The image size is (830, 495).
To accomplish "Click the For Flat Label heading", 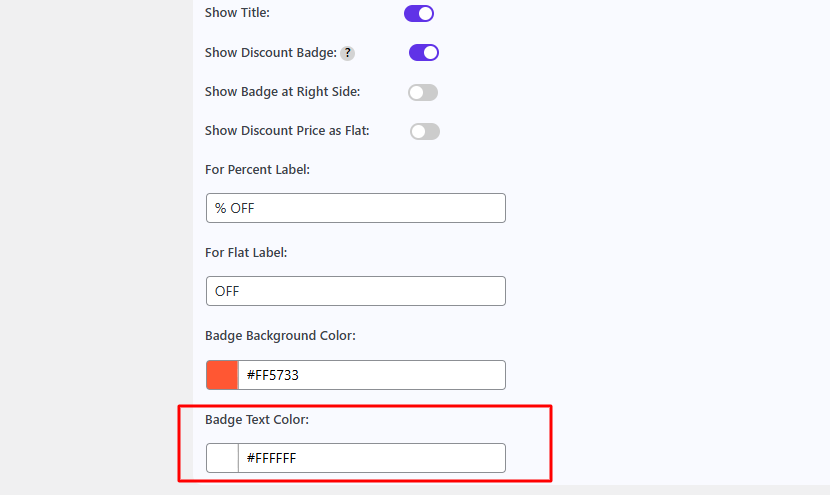I will pyautogui.click(x=246, y=253).
